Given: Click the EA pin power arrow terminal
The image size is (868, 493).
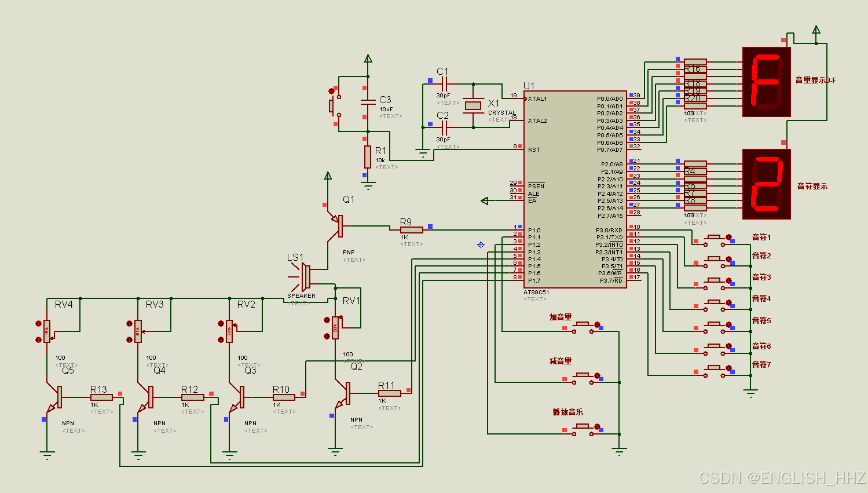Looking at the screenshot, I should tap(485, 201).
